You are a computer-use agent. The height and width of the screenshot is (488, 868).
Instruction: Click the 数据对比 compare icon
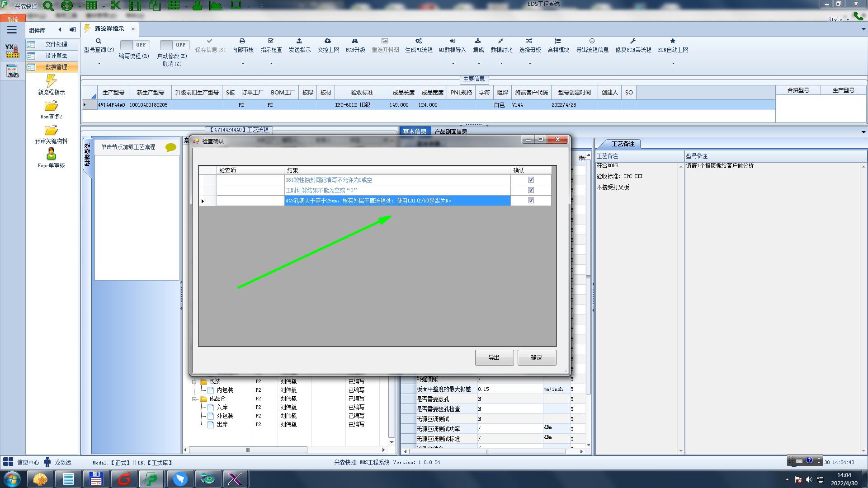[x=501, y=41]
